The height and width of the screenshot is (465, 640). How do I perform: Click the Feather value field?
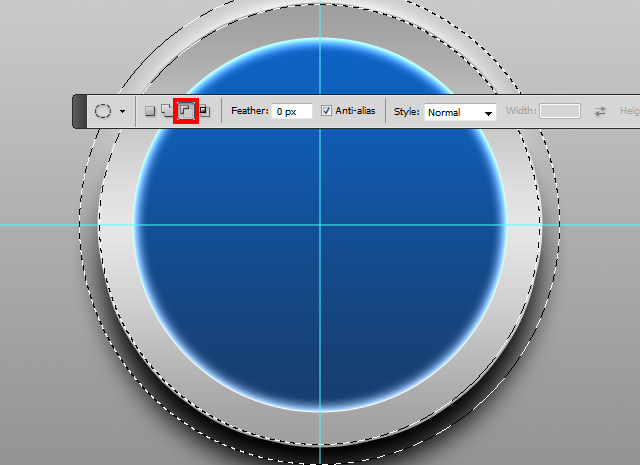pos(292,111)
